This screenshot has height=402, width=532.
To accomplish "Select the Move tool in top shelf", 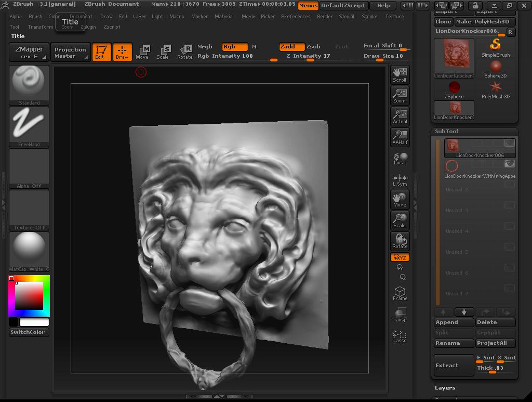I will [x=142, y=52].
